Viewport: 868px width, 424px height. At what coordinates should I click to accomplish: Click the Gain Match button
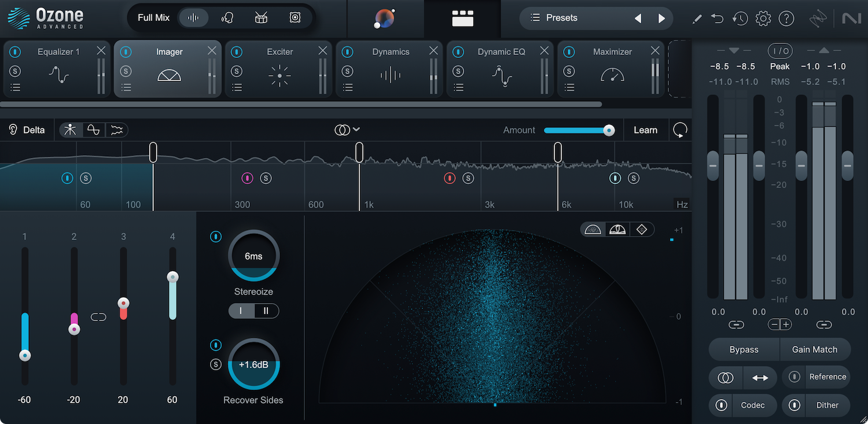[815, 349]
